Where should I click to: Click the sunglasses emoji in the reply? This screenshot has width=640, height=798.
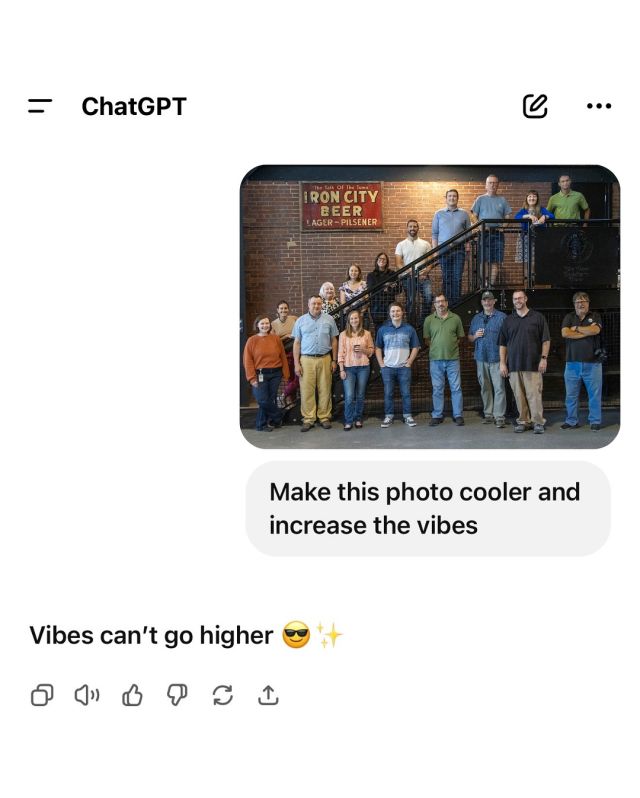click(296, 635)
